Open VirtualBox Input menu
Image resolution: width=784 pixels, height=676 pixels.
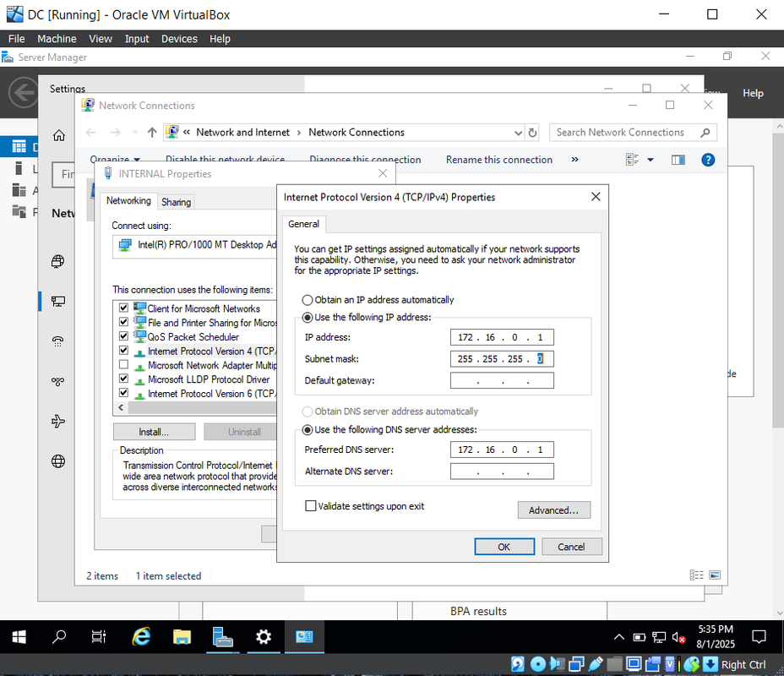[x=137, y=39]
